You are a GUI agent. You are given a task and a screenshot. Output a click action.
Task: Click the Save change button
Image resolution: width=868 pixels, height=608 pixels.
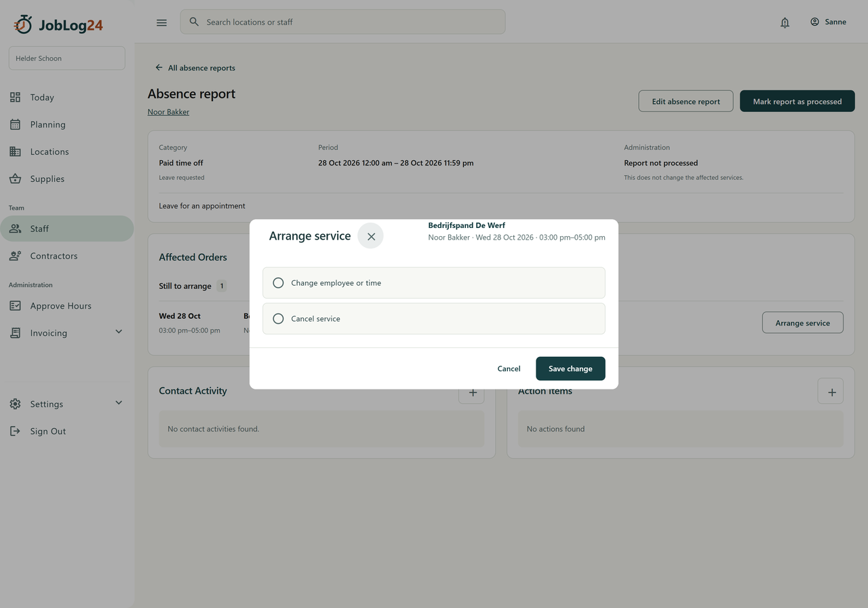570,368
